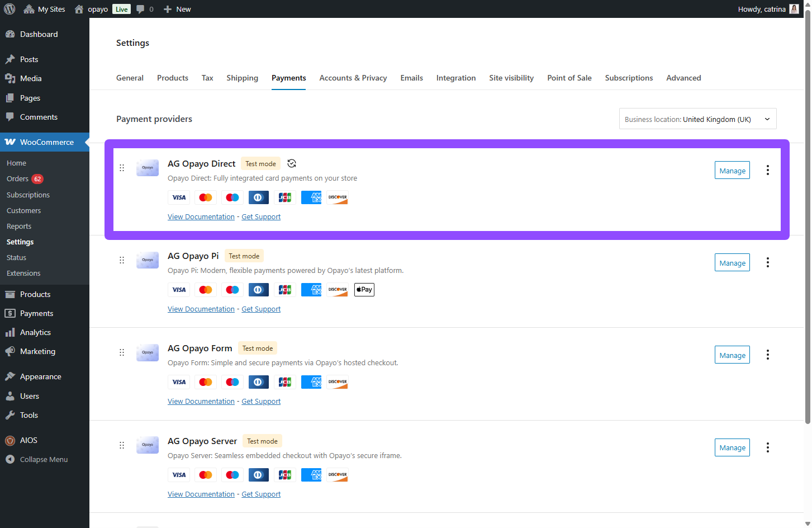Click the WordPress logo icon
The image size is (812, 528).
click(10, 9)
